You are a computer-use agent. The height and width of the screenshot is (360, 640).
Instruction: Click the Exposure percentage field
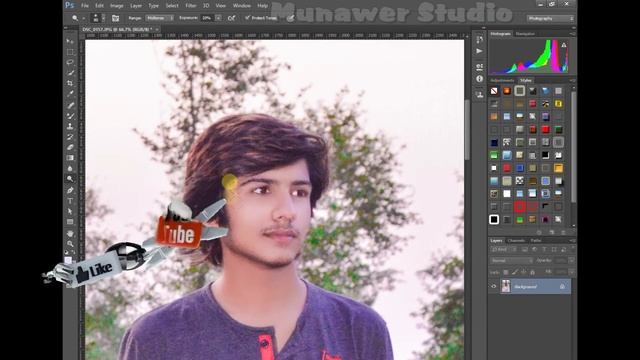pyautogui.click(x=207, y=18)
